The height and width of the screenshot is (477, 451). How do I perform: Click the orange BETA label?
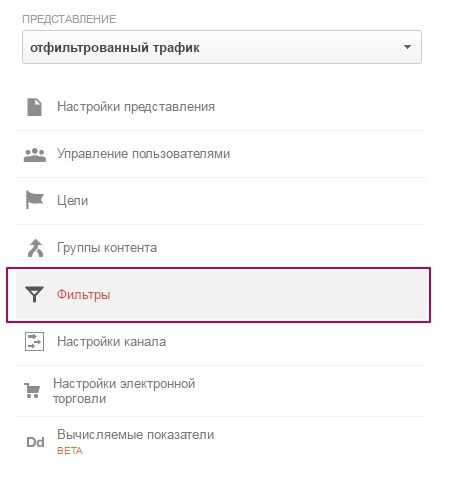70,451
